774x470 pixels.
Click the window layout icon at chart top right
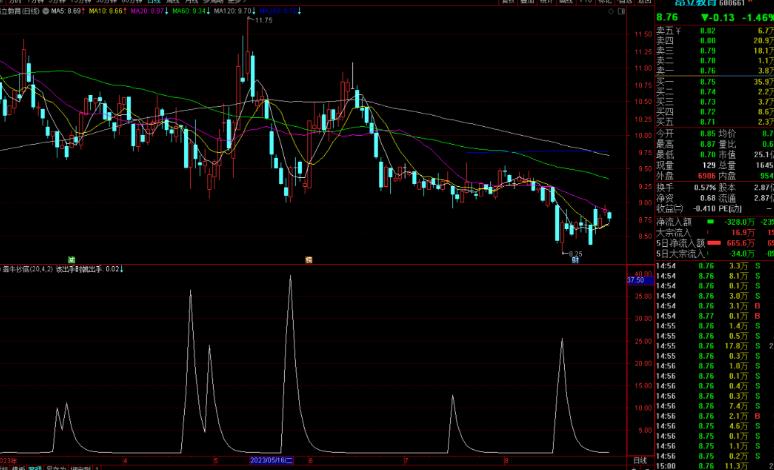pyautogui.click(x=622, y=11)
